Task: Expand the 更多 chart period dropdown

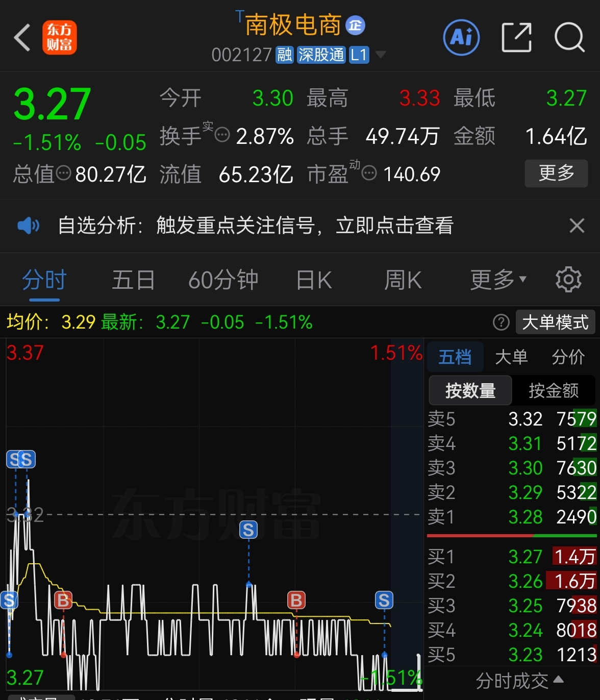Action: [498, 280]
